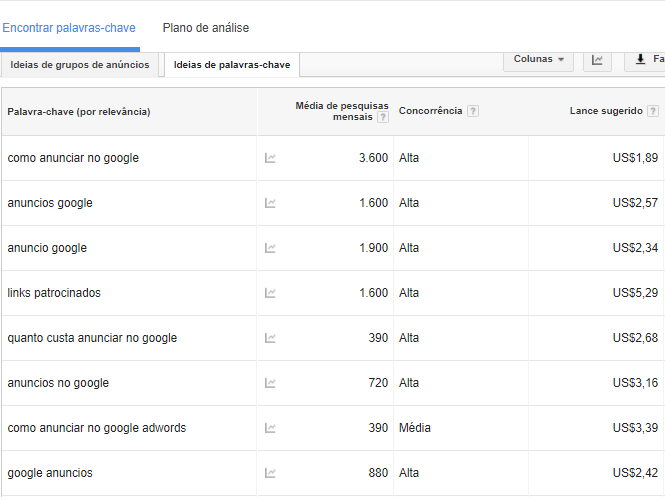The width and height of the screenshot is (665, 497).
Task: Click trend chart icon for 'como anunciar no google'
Action: (270, 158)
